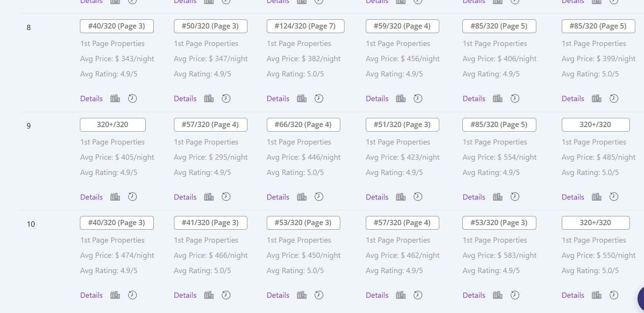Open the clock icon in the $295/night cell
Viewport: 644px width, 313px height.
point(226,197)
